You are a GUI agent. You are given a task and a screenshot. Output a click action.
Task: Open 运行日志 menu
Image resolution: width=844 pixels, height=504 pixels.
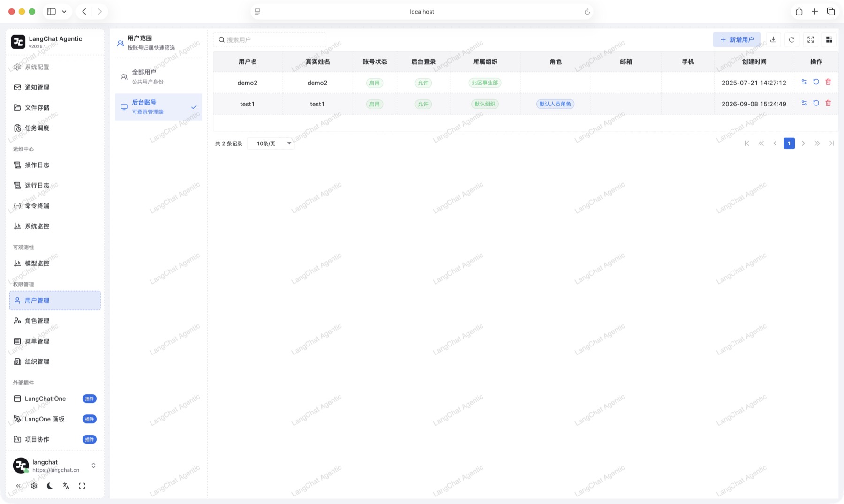click(55, 185)
